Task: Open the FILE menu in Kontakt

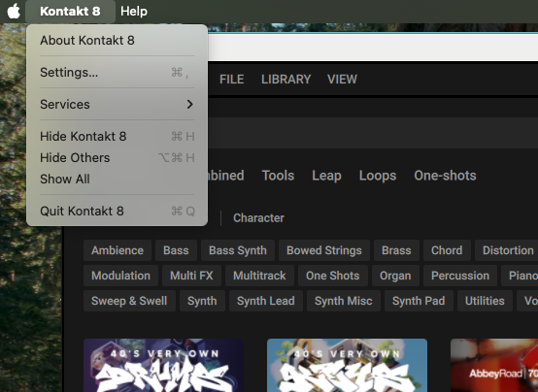Action: click(231, 80)
